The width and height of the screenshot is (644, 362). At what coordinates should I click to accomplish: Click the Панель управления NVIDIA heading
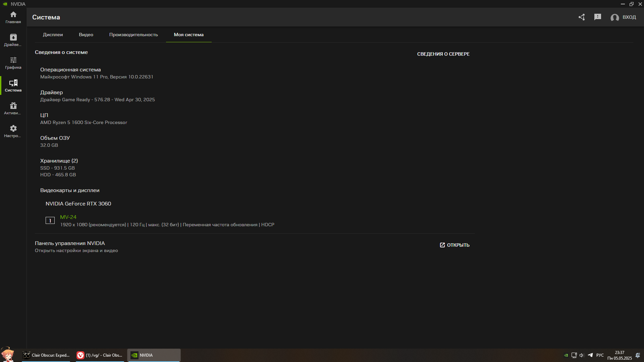pyautogui.click(x=70, y=243)
